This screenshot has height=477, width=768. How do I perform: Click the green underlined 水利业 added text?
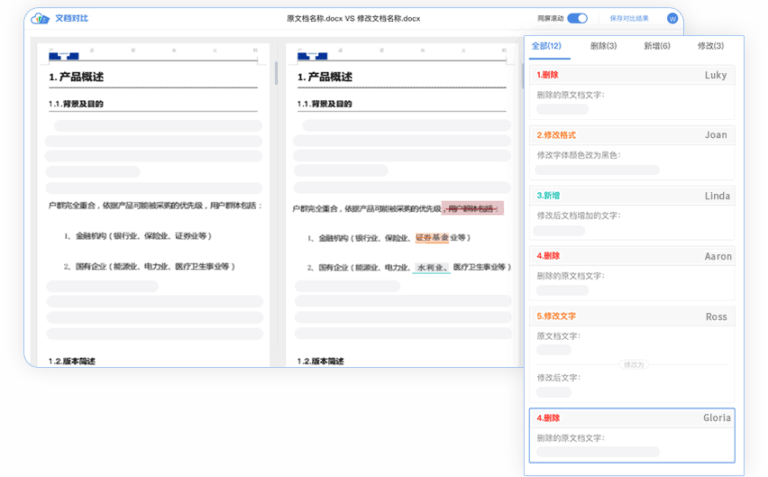click(431, 267)
